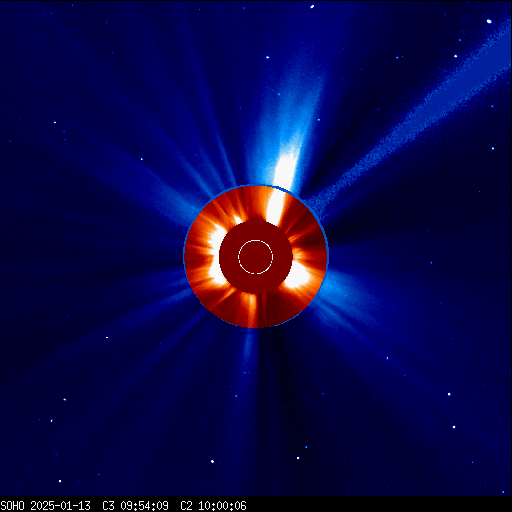Image resolution: width=512 pixels, height=512 pixels.
Task: Click the orange streamer at bottom of C2 field
Action: coord(252,310)
